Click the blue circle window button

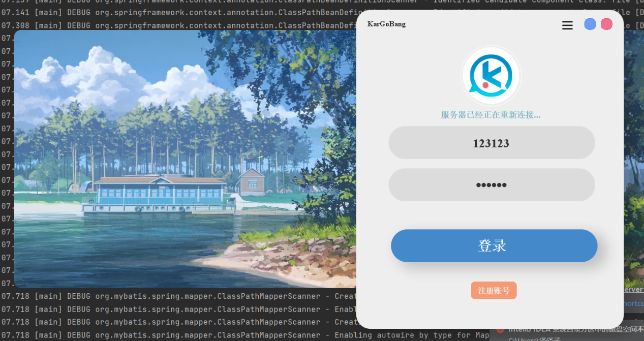coord(590,24)
